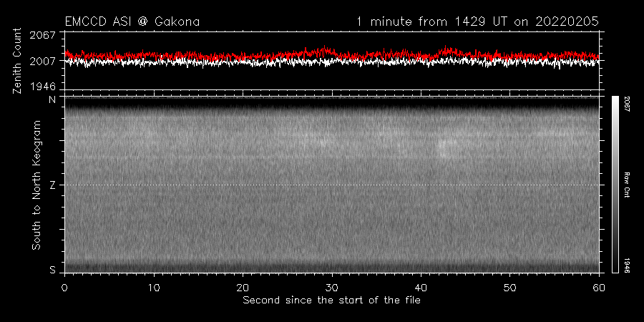Click 'Second since the start of the file' label

331,301
